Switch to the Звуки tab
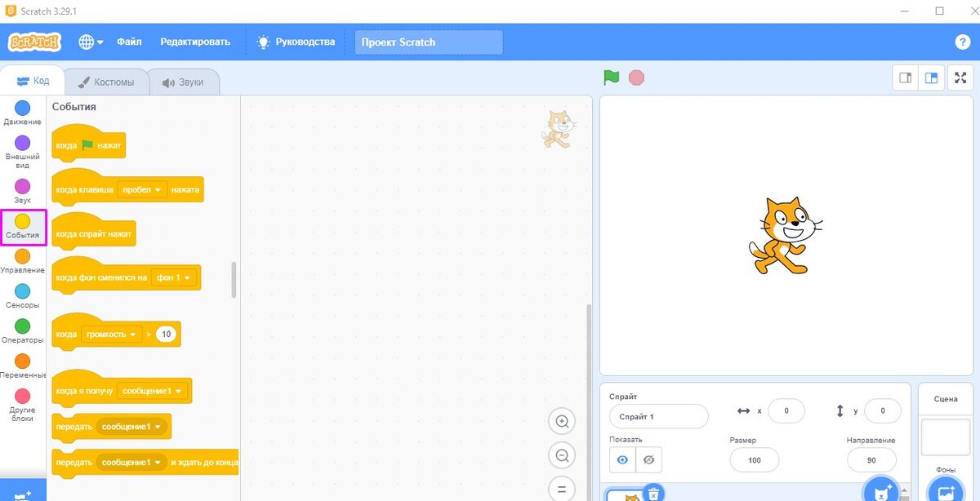980x501 pixels. tap(183, 82)
